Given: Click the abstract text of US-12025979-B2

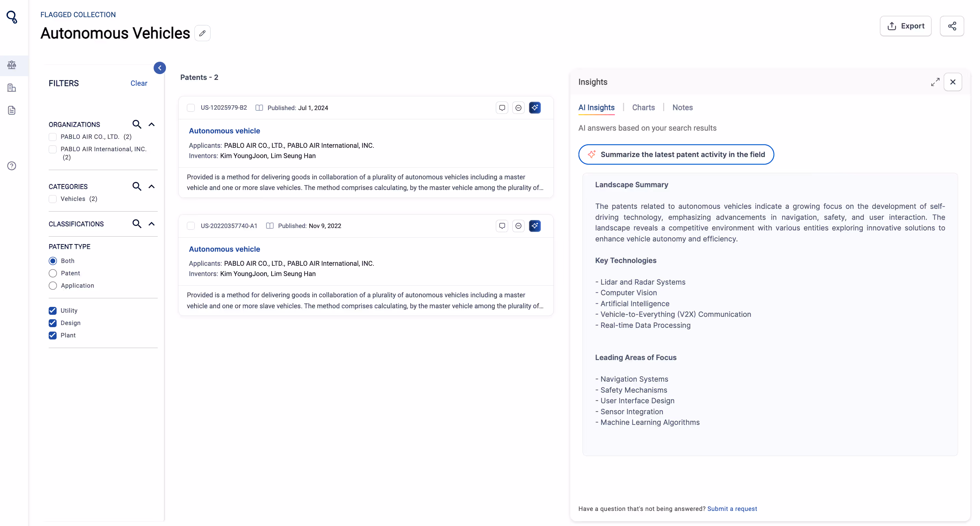Looking at the screenshot, I should (x=365, y=182).
